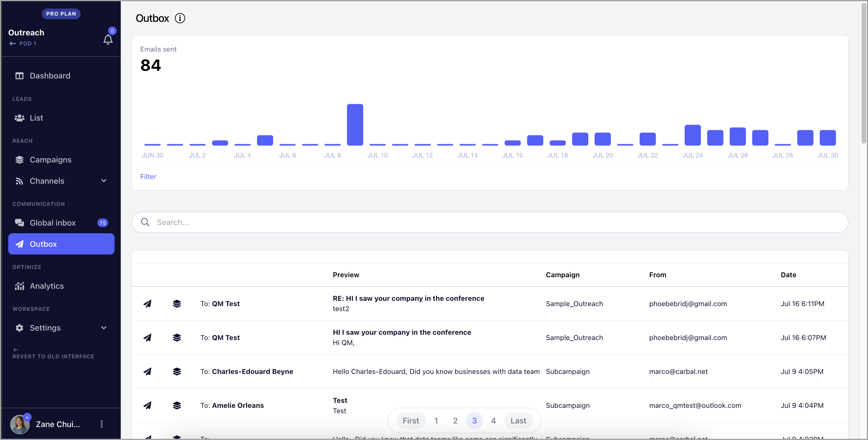
Task: Click the Outbox info icon
Action: point(180,18)
